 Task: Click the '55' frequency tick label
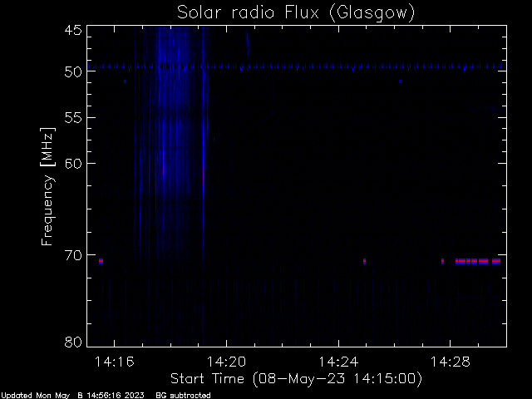pyautogui.click(x=73, y=118)
